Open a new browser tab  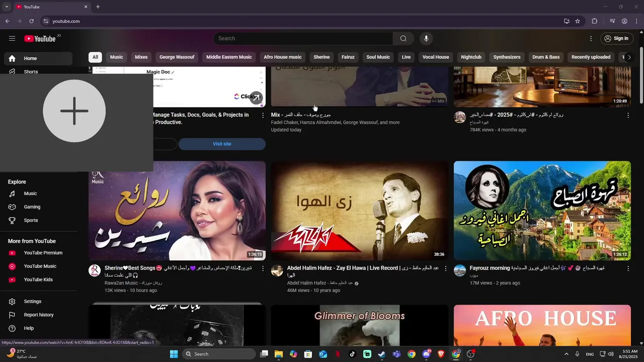click(98, 7)
